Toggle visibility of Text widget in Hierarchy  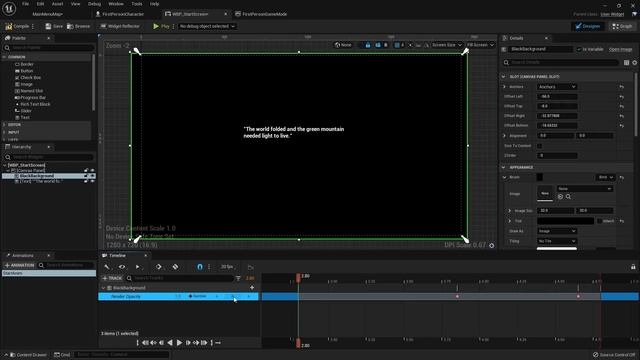[92, 181]
